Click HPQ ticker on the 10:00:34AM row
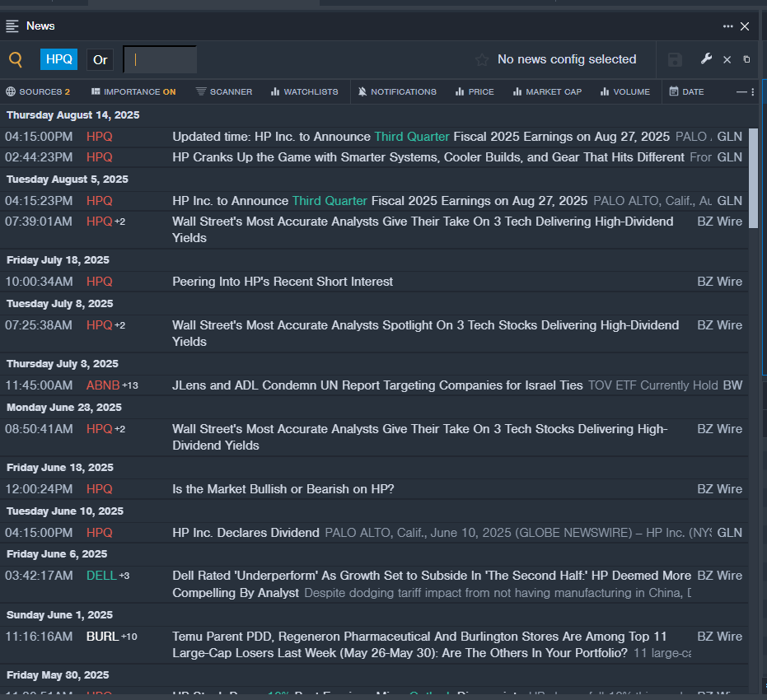Screen dimensions: 767x700 point(100,282)
